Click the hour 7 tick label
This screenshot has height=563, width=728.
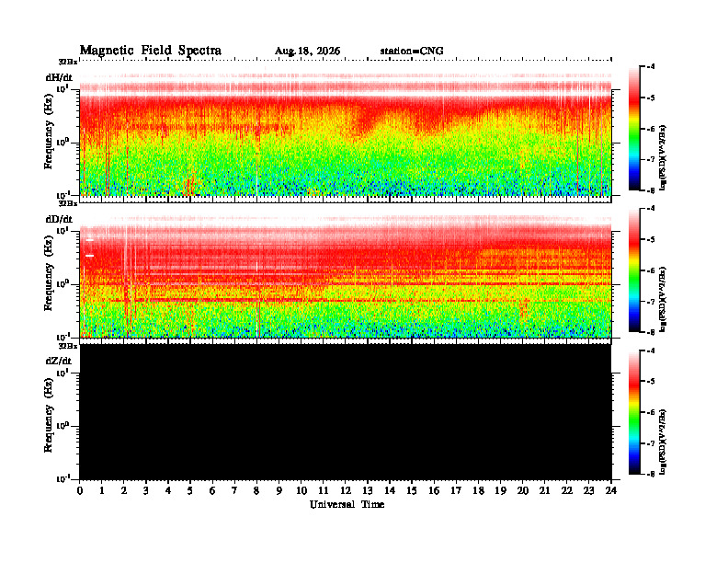pyautogui.click(x=234, y=491)
